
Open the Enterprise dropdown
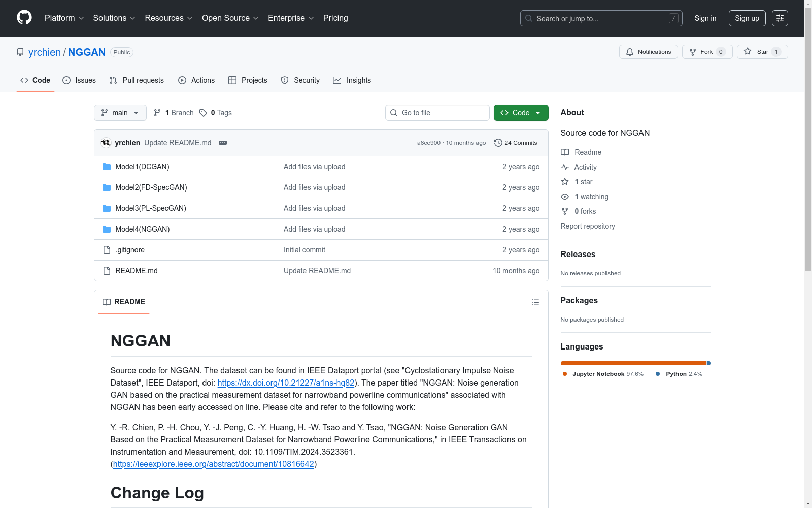point(291,18)
